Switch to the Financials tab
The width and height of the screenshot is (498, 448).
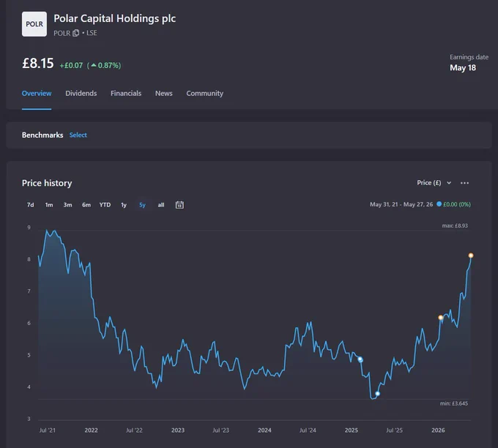click(126, 94)
